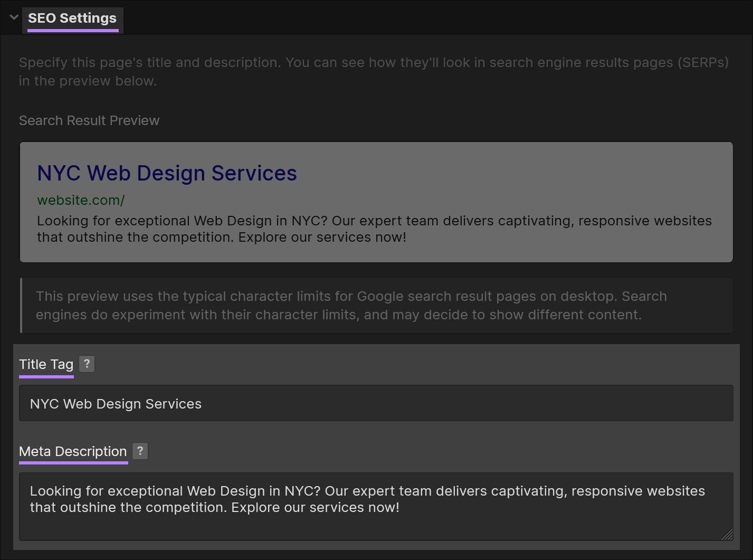Image resolution: width=753 pixels, height=560 pixels.
Task: Select the search result preview card
Action: click(376, 202)
